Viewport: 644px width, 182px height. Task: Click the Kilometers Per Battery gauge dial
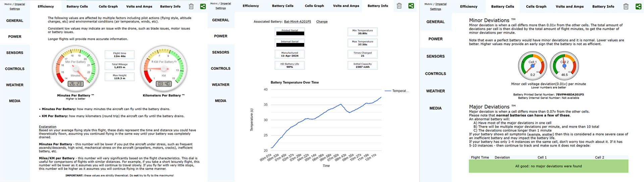click(x=164, y=68)
